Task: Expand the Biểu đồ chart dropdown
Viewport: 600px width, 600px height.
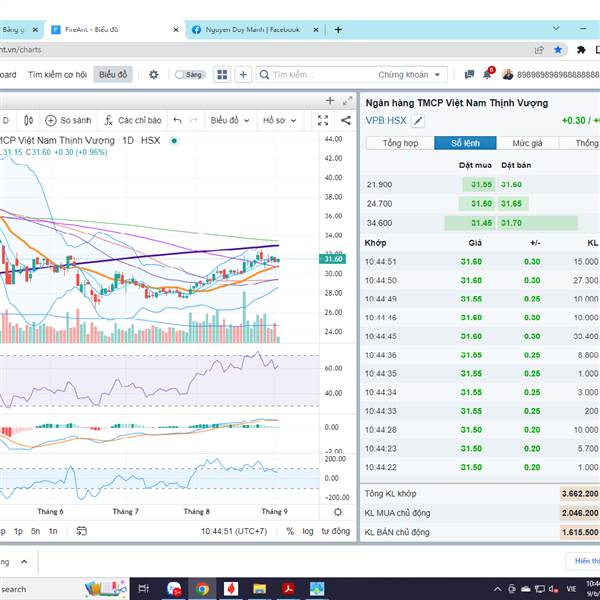Action: pyautogui.click(x=230, y=121)
